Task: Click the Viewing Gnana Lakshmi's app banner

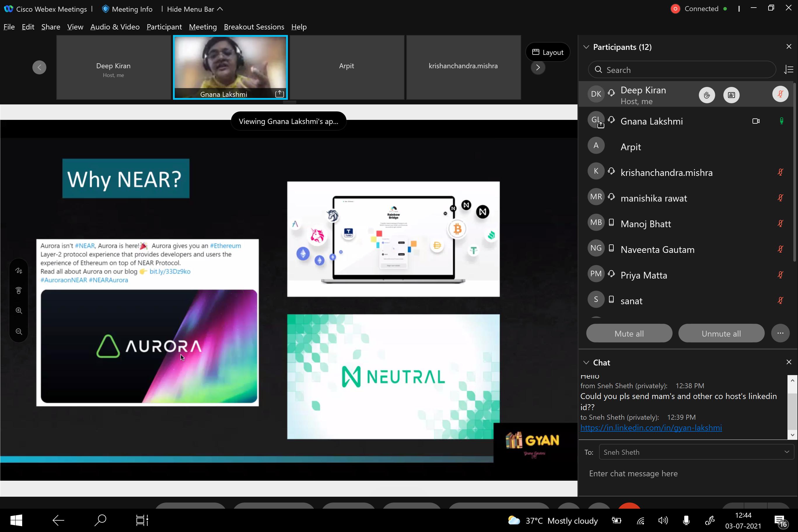Action: coord(288,121)
